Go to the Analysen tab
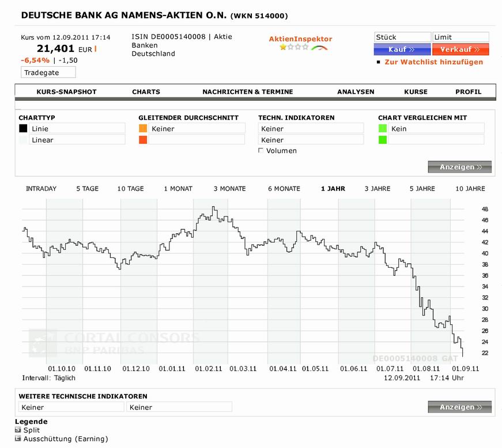This screenshot has width=502, height=448. [356, 92]
